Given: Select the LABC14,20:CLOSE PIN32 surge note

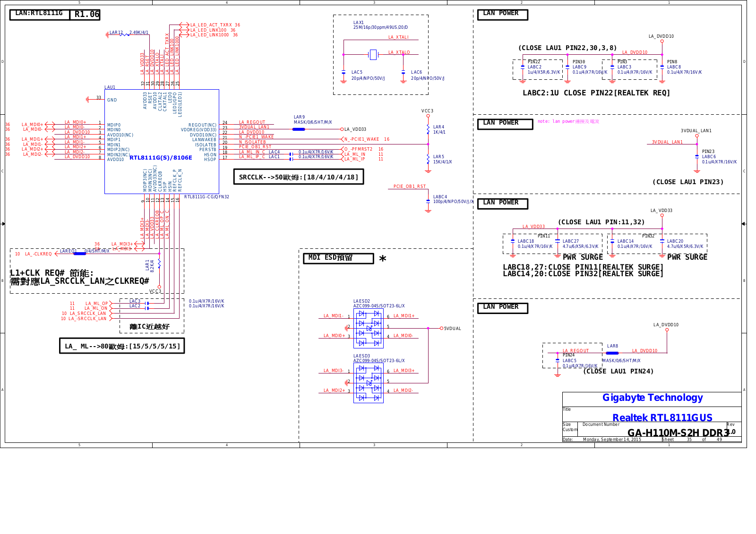Looking at the screenshot, I should click(583, 274).
